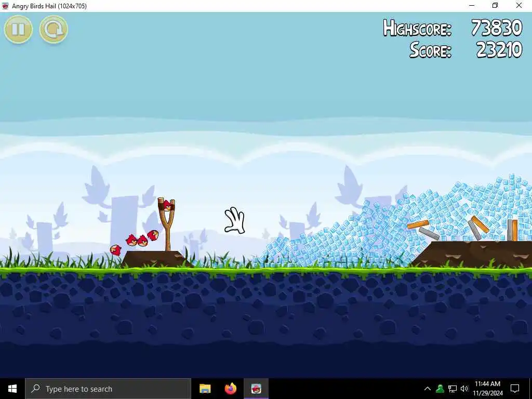
Task: Open the notification center icon
Action: [515, 389]
